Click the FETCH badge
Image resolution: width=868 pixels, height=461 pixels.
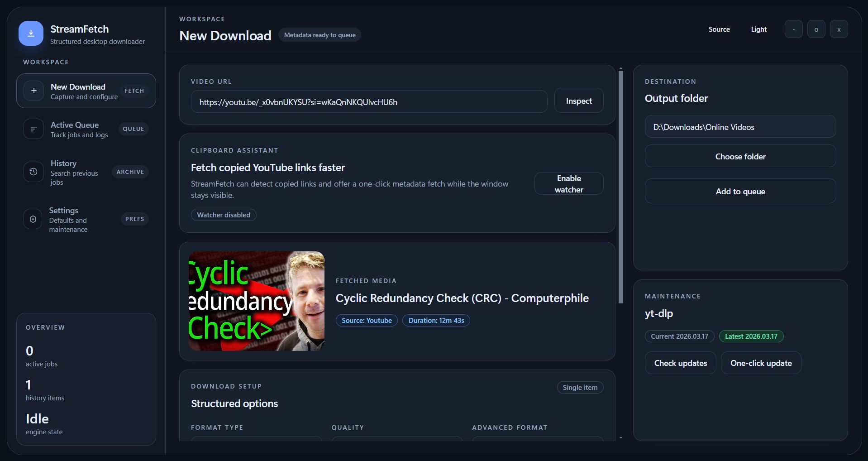click(134, 91)
